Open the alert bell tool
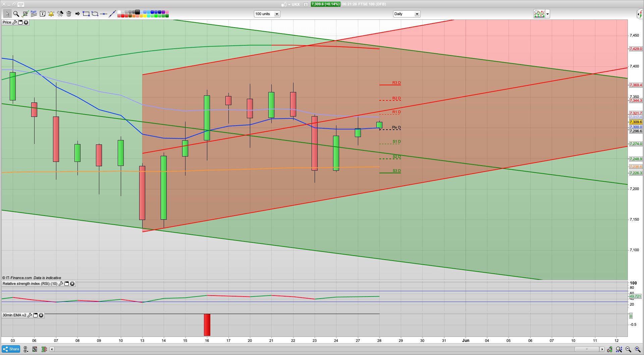The width and height of the screenshot is (644, 355). coord(51,14)
